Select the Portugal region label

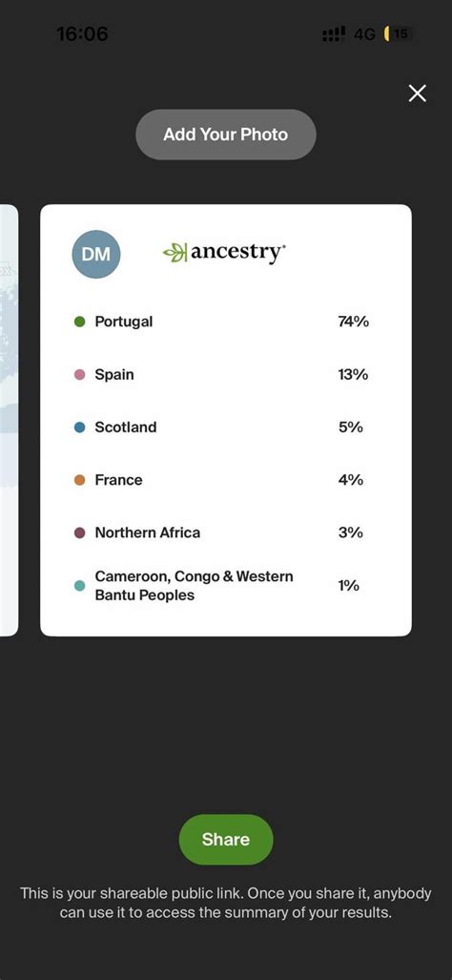pos(124,322)
